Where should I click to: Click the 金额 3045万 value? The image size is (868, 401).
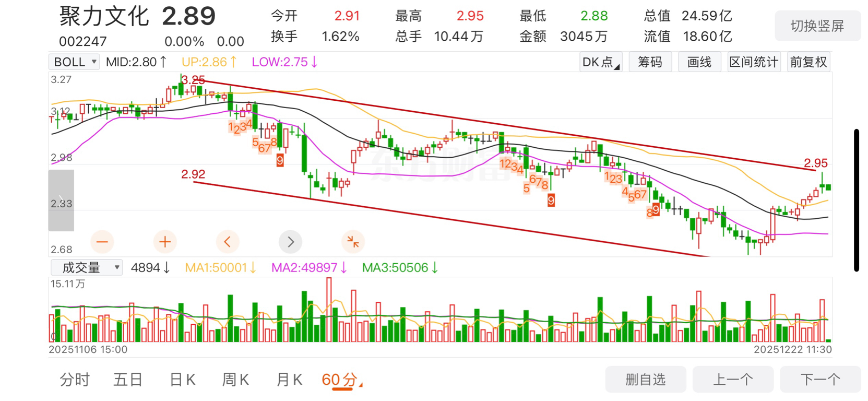[x=563, y=37]
